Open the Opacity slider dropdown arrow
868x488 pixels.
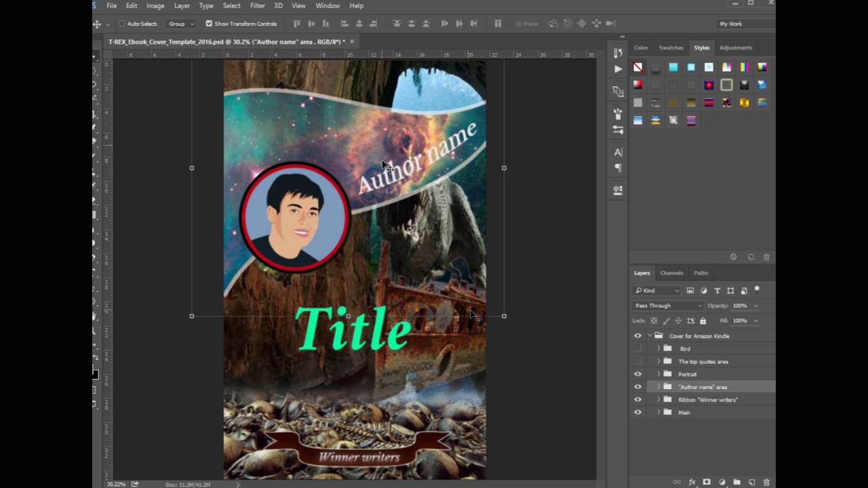pyautogui.click(x=755, y=306)
